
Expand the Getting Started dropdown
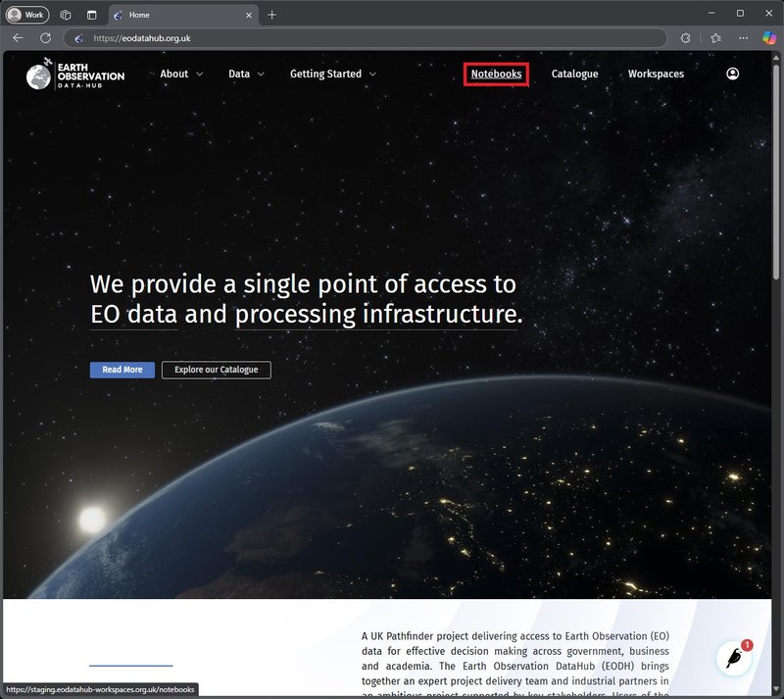tap(332, 74)
